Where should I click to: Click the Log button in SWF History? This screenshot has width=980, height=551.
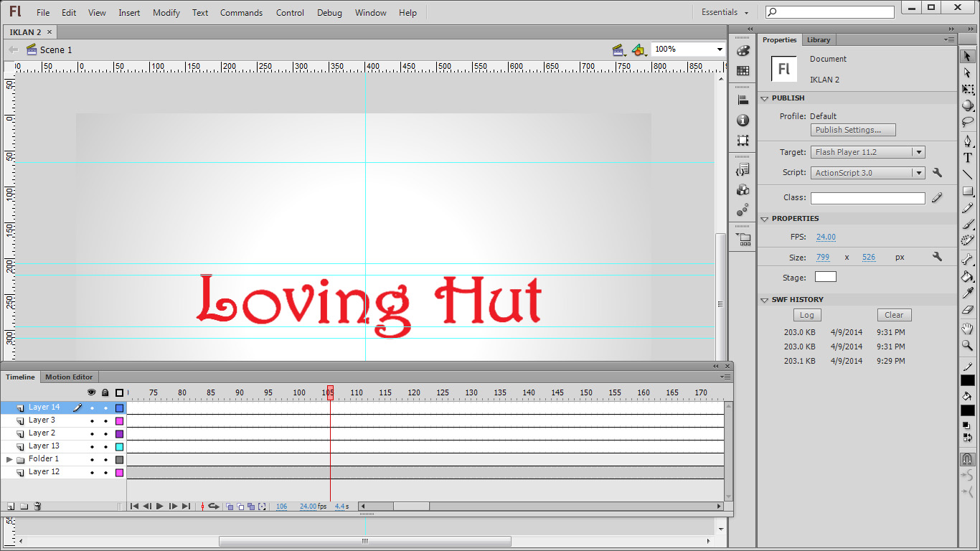[x=807, y=315]
